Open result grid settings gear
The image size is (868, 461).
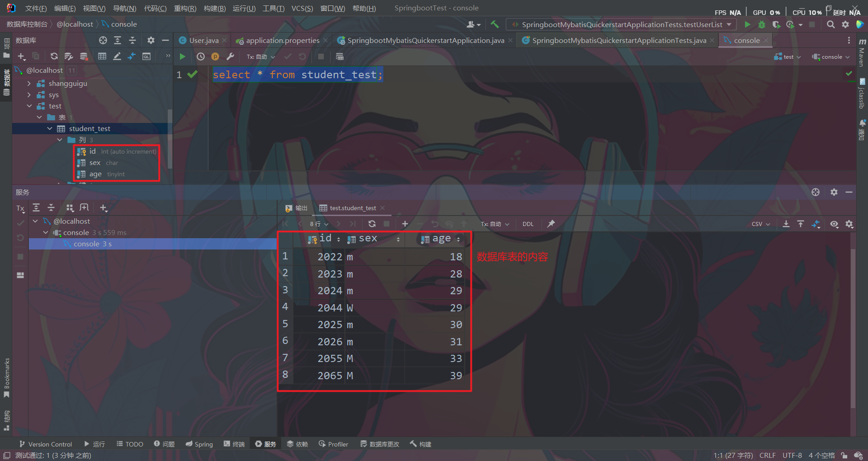tap(849, 224)
